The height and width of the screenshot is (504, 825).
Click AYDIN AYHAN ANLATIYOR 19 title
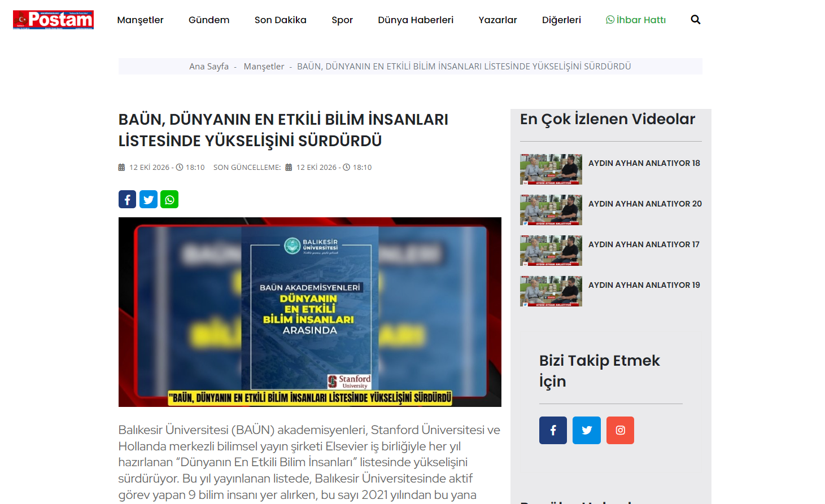(x=644, y=285)
